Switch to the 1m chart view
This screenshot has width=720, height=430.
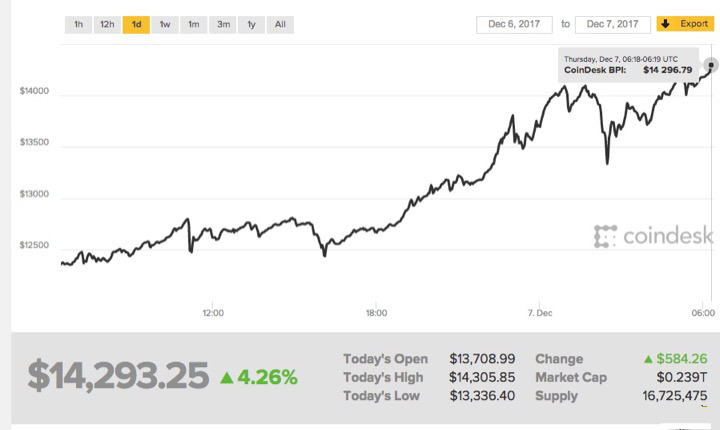pyautogui.click(x=193, y=23)
